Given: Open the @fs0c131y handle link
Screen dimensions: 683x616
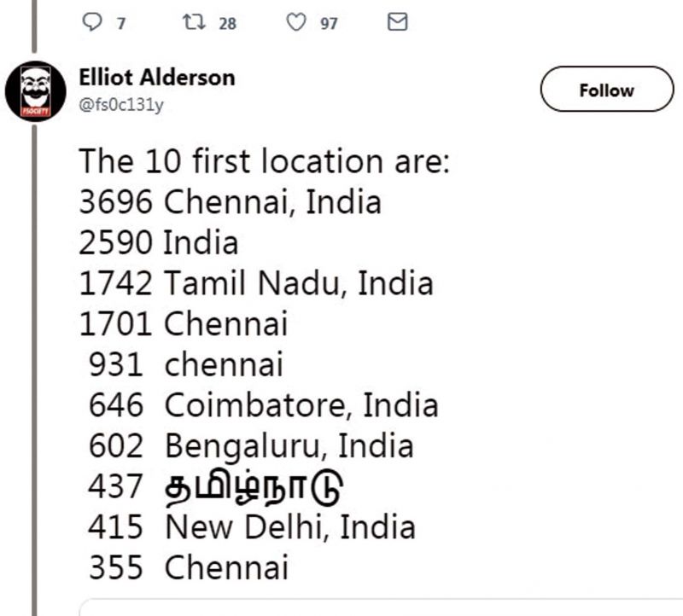Looking at the screenshot, I should coord(121,105).
